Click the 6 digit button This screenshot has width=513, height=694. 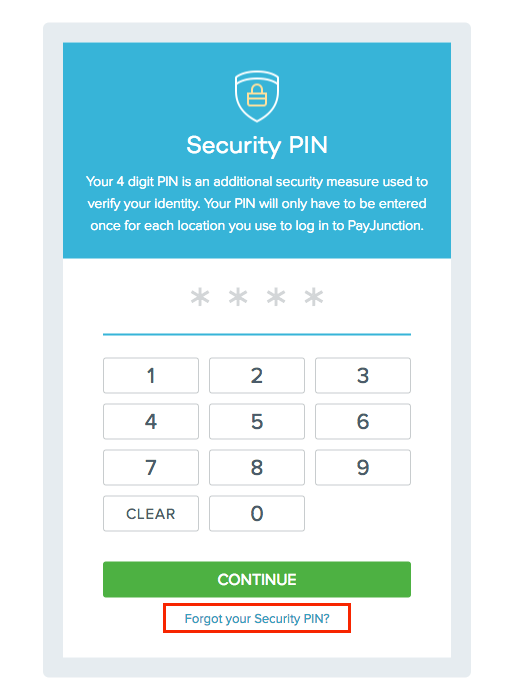[363, 421]
